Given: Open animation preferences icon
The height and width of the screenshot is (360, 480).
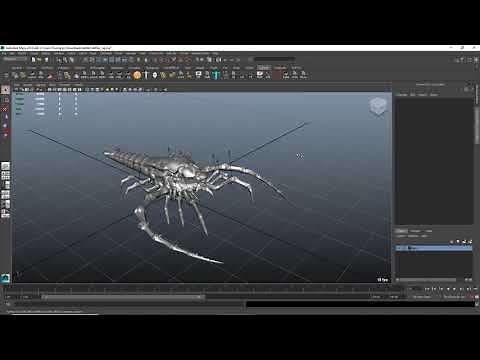Looking at the screenshot, I should (x=477, y=297).
